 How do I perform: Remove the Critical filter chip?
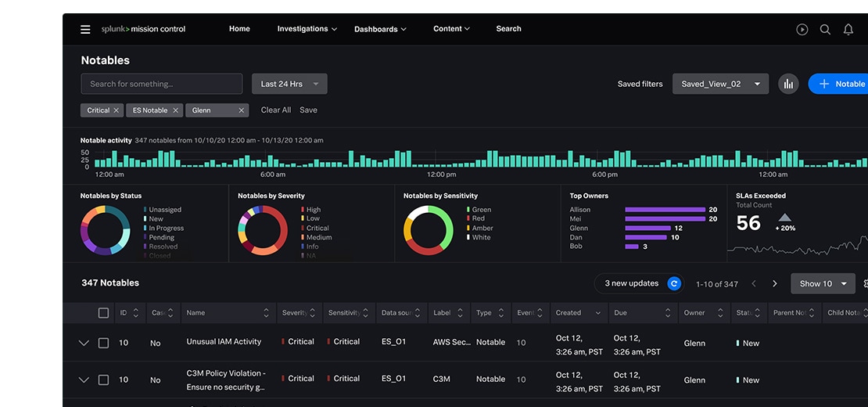pyautogui.click(x=117, y=110)
